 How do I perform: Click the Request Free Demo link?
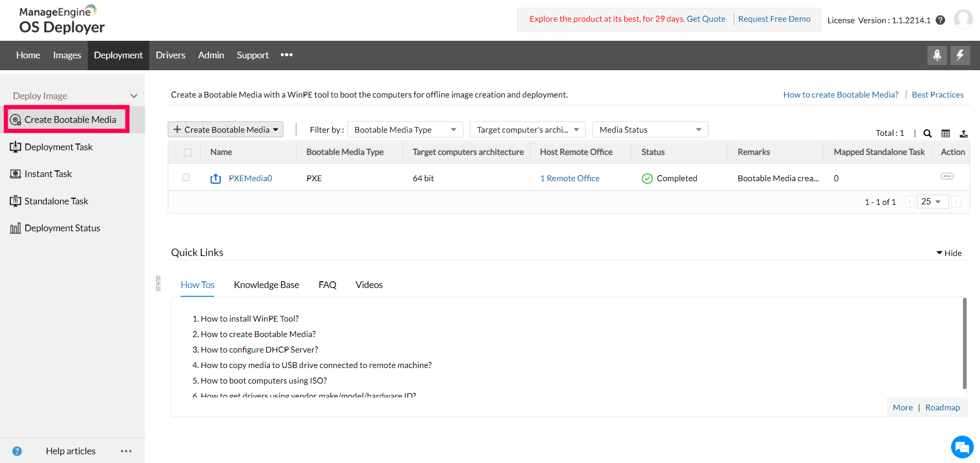[x=774, y=19]
